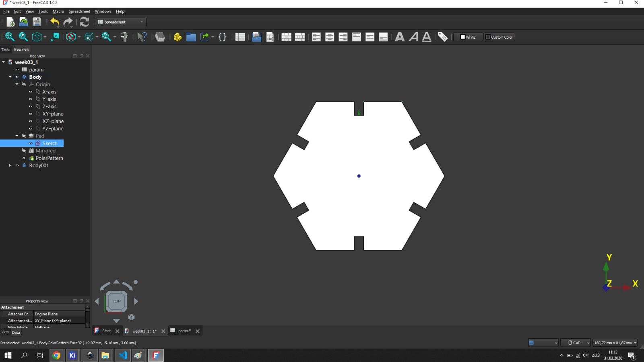Select the Fit All zoom tool

(x=9, y=37)
